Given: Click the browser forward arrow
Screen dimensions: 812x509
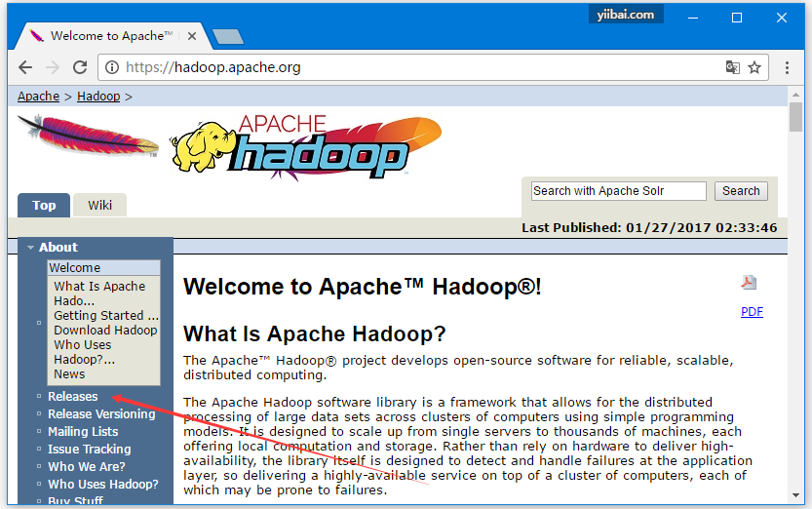Looking at the screenshot, I should click(x=53, y=67).
